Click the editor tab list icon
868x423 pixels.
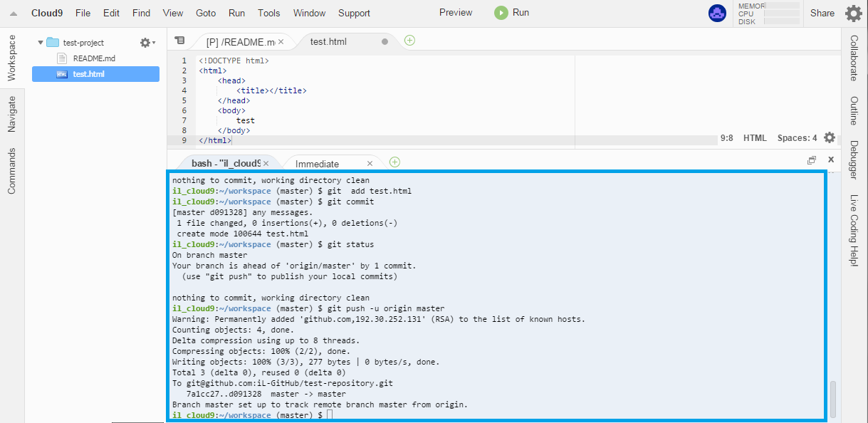179,41
